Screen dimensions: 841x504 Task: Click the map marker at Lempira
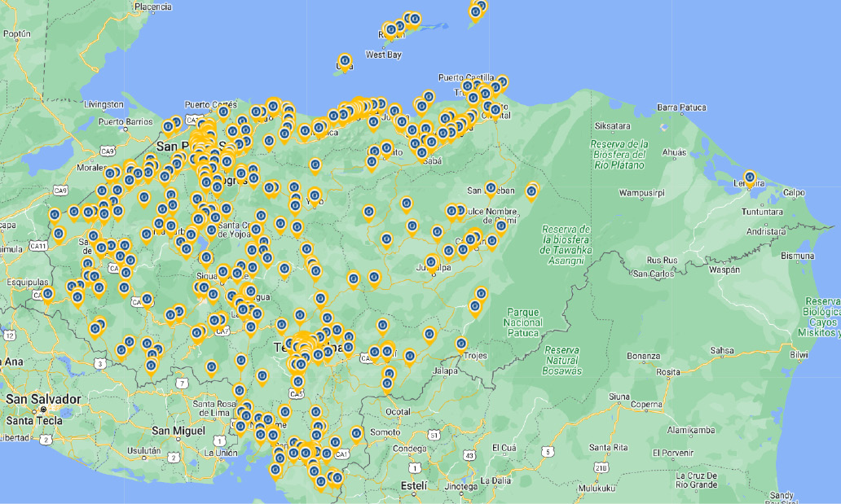click(749, 177)
